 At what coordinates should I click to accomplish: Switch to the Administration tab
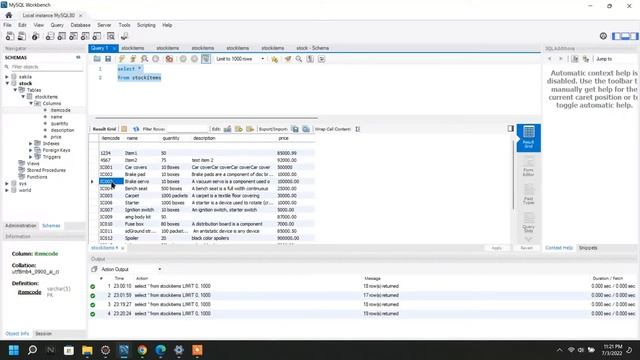pyautogui.click(x=20, y=226)
